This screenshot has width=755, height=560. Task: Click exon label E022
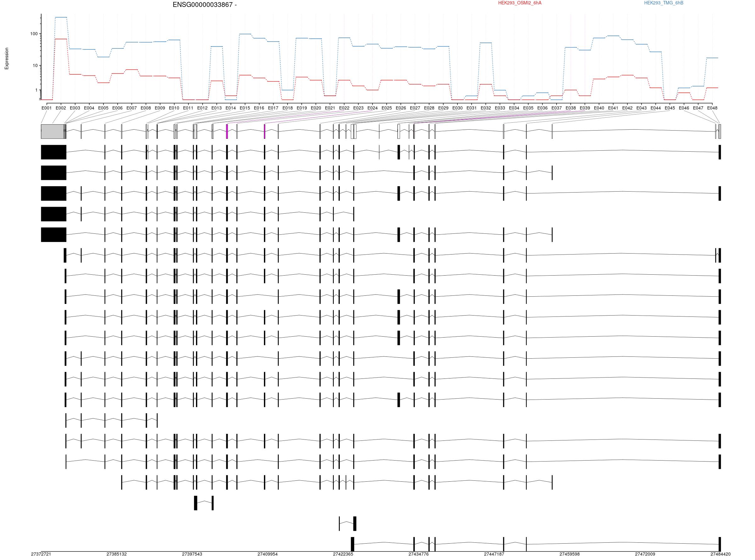point(344,108)
